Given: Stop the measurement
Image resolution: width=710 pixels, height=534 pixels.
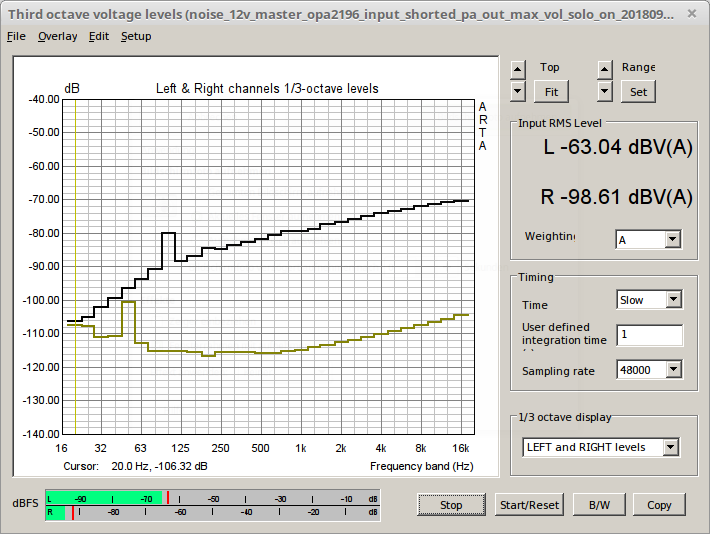Looking at the screenshot, I should [451, 505].
